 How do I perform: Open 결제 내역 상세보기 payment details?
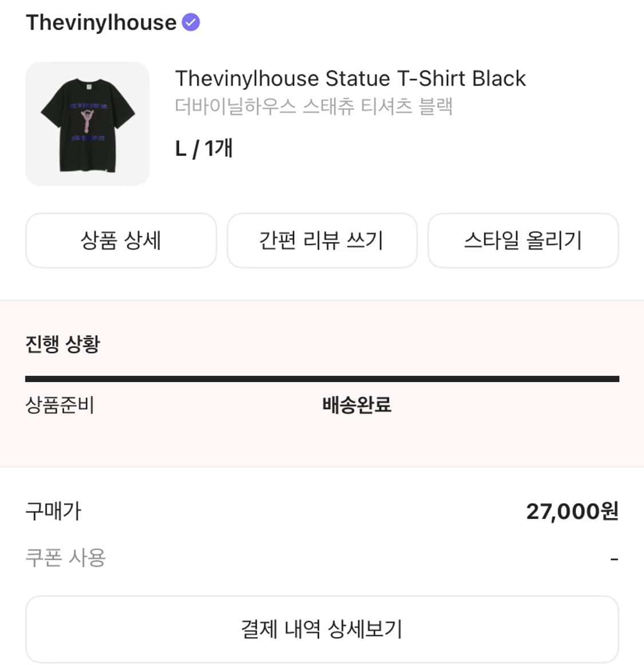click(x=322, y=629)
